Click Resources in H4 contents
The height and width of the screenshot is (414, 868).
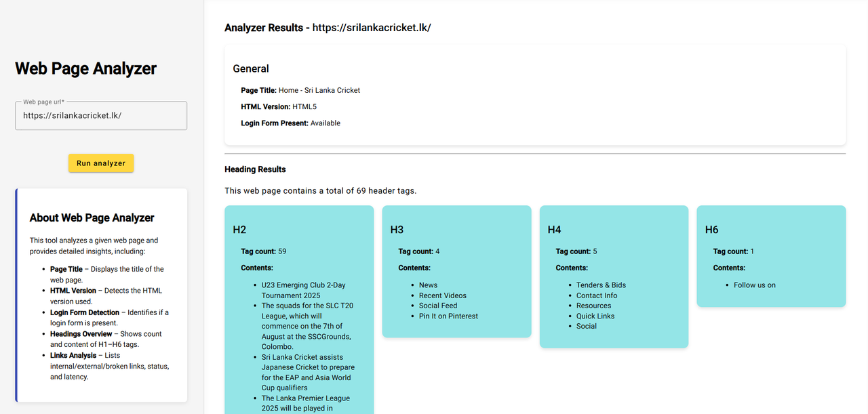(593, 306)
